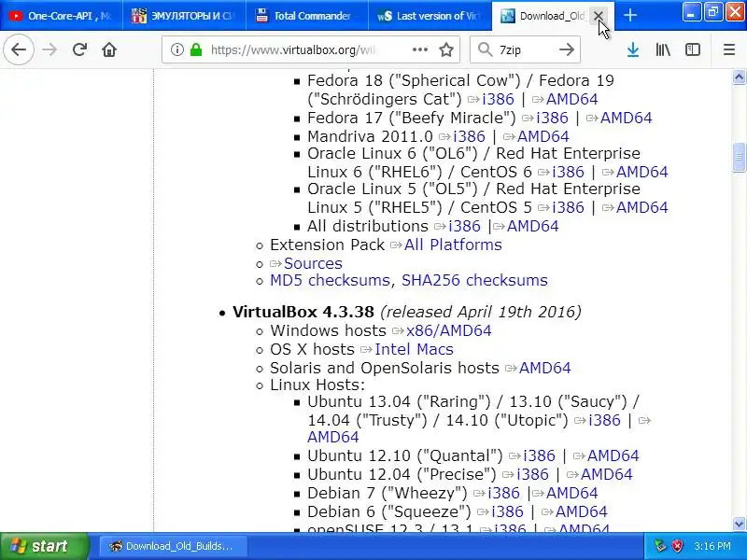Click i386 link for Debian 6 Squeeze

coord(507,511)
